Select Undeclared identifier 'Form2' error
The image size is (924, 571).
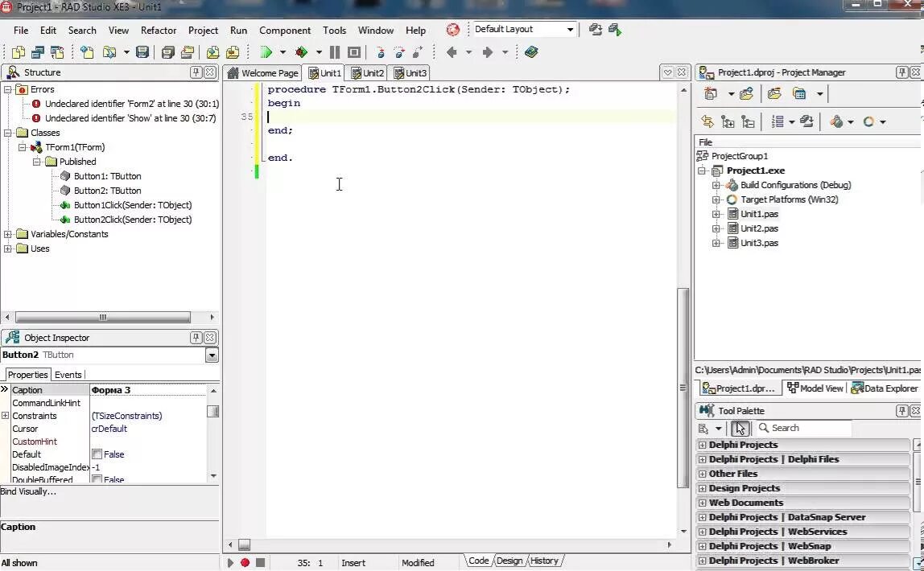(132, 104)
